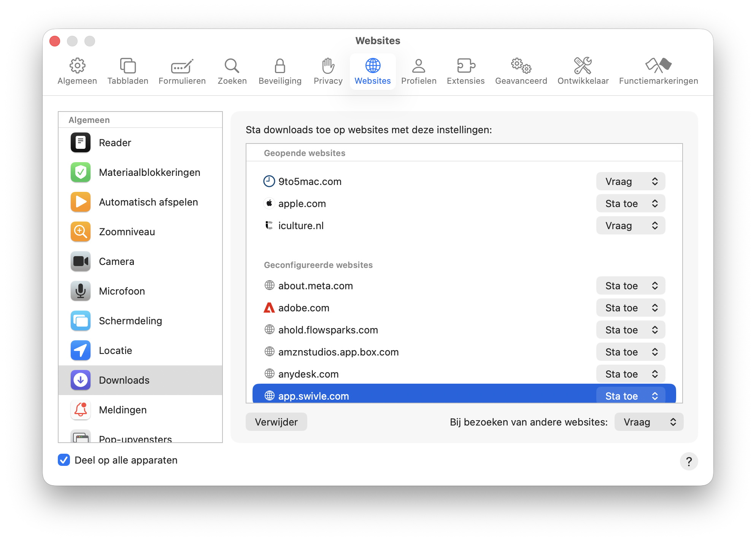Select Microfoon label in the sidebar
This screenshot has width=756, height=542.
(x=122, y=291)
